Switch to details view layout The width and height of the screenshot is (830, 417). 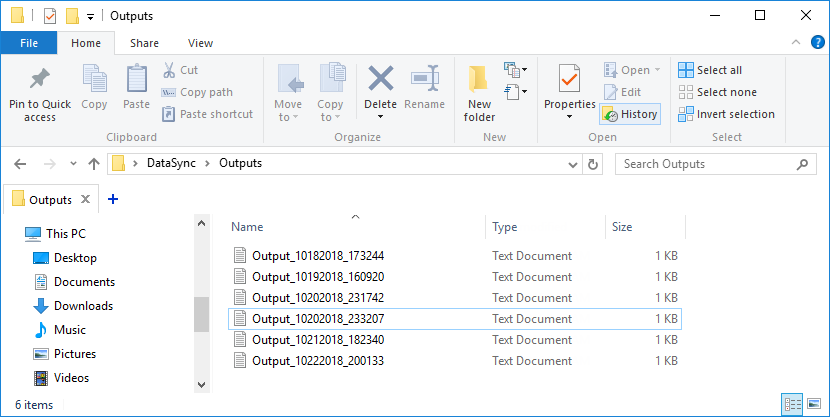[794, 404]
